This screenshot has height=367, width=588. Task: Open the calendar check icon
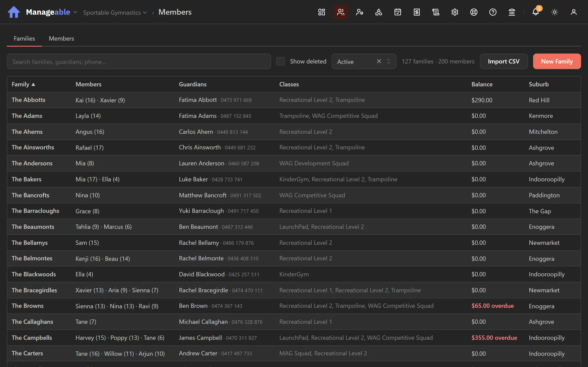pos(398,12)
